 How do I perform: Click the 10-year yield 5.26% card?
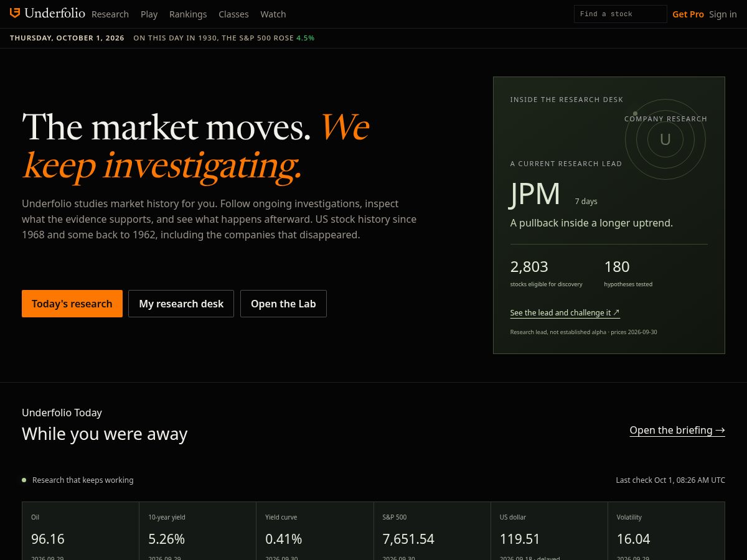click(x=197, y=531)
